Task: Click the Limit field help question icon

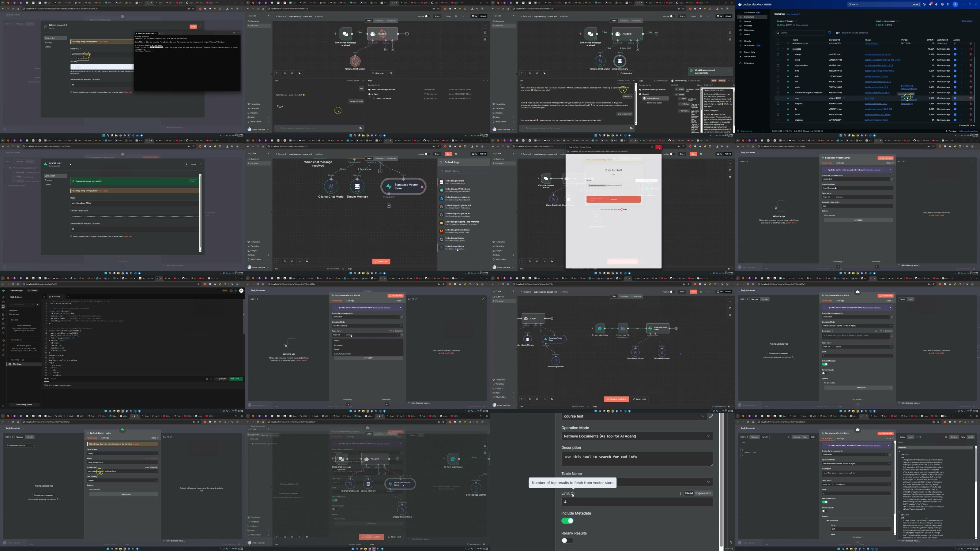Action: pos(573,493)
